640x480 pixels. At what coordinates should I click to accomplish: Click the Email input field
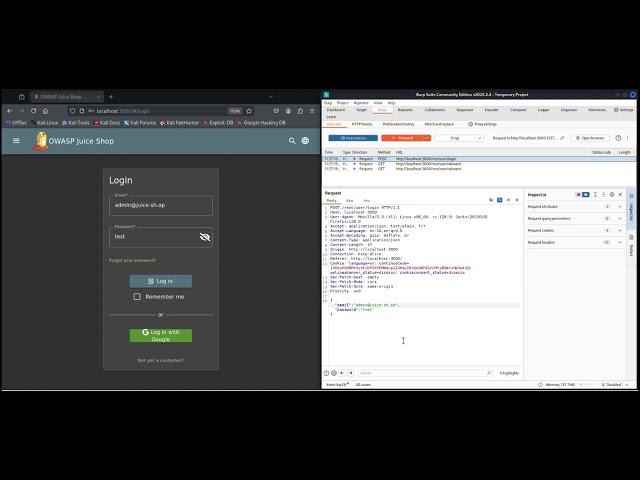161,205
